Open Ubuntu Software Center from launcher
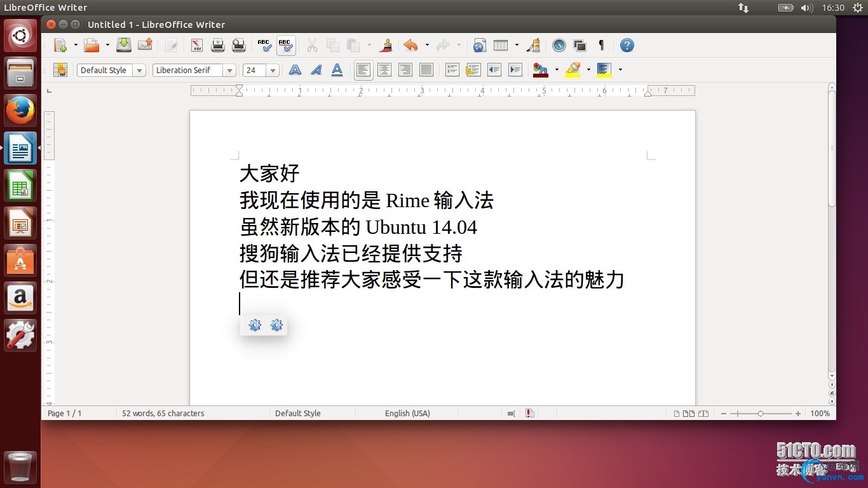868x488 pixels. tap(20, 261)
